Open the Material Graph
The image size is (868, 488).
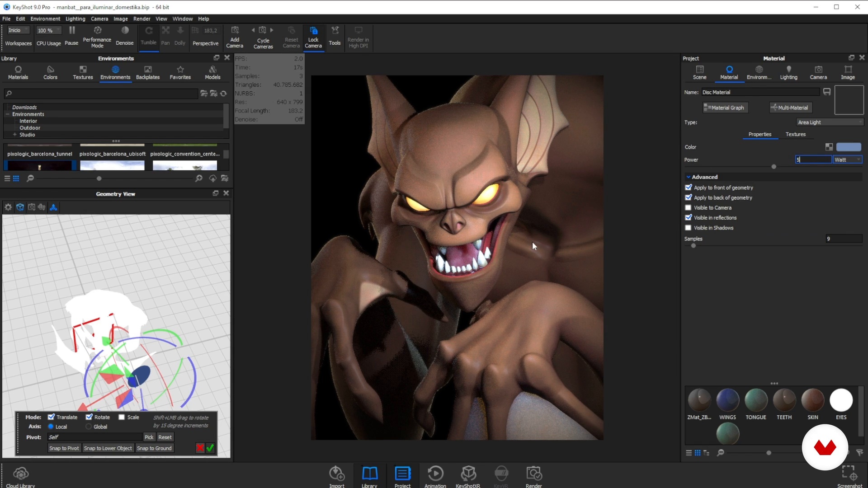tap(726, 108)
